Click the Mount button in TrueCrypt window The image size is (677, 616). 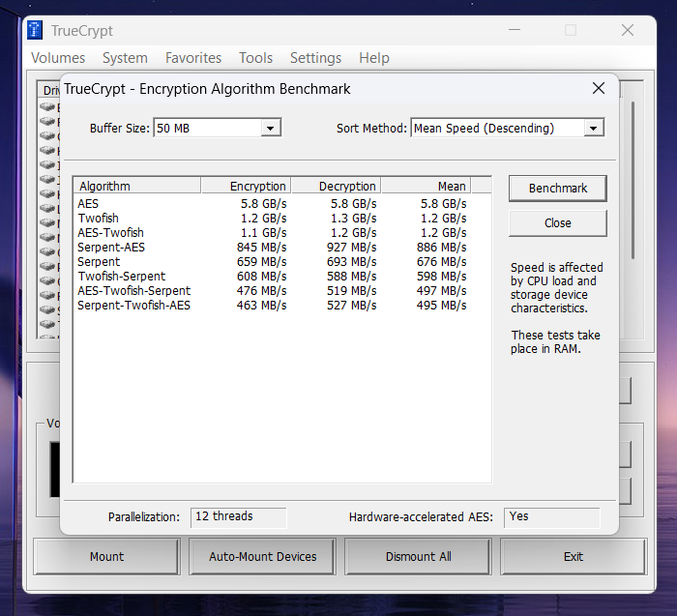pos(106,556)
